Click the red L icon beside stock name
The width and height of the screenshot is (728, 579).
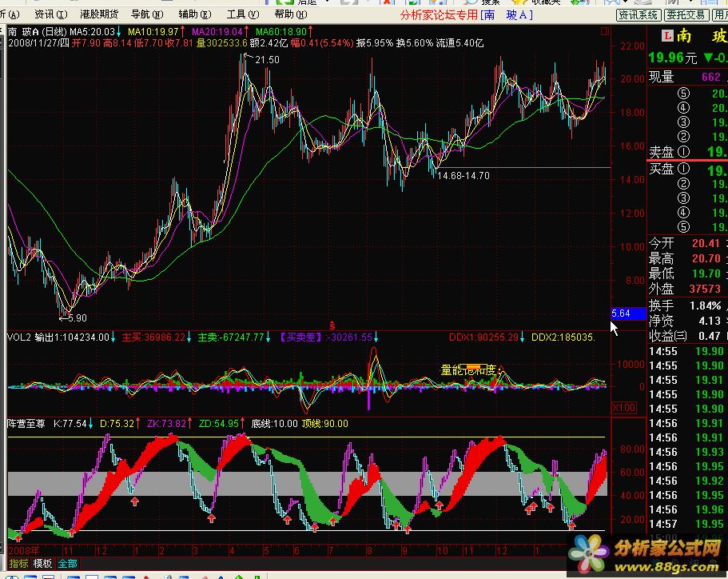click(667, 36)
